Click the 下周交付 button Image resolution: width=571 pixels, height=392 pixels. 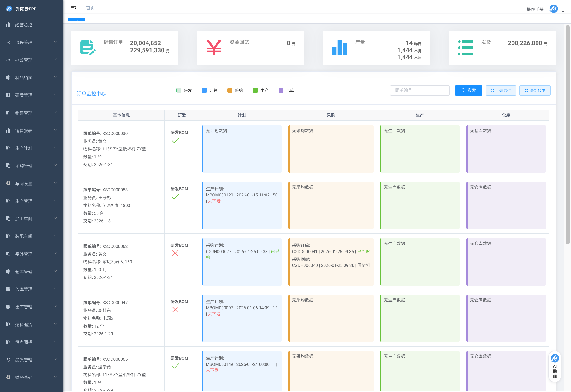click(x=501, y=90)
